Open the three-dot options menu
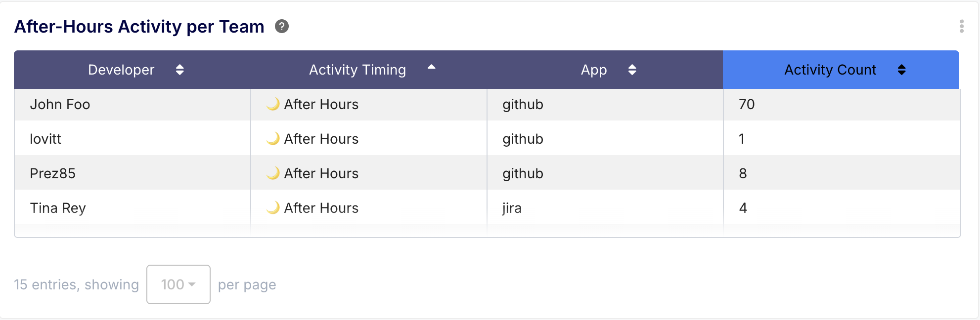Viewport: 980px width, 320px height. coord(961,27)
